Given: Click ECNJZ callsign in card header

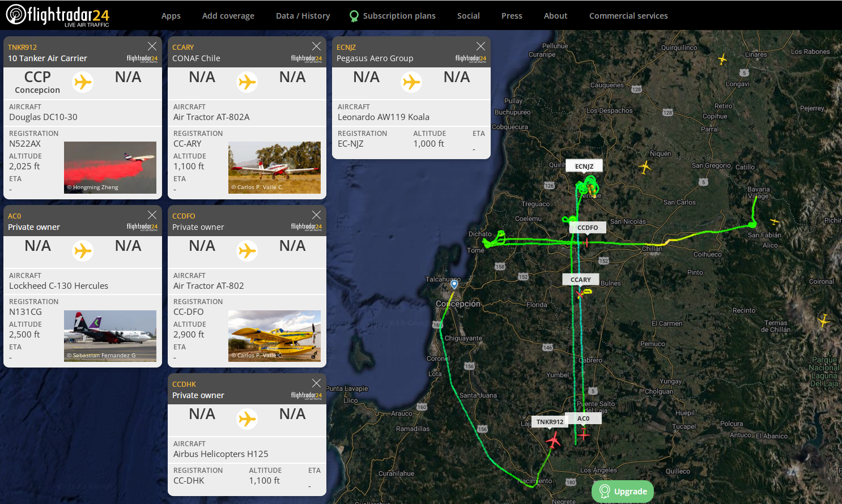Looking at the screenshot, I should 346,48.
